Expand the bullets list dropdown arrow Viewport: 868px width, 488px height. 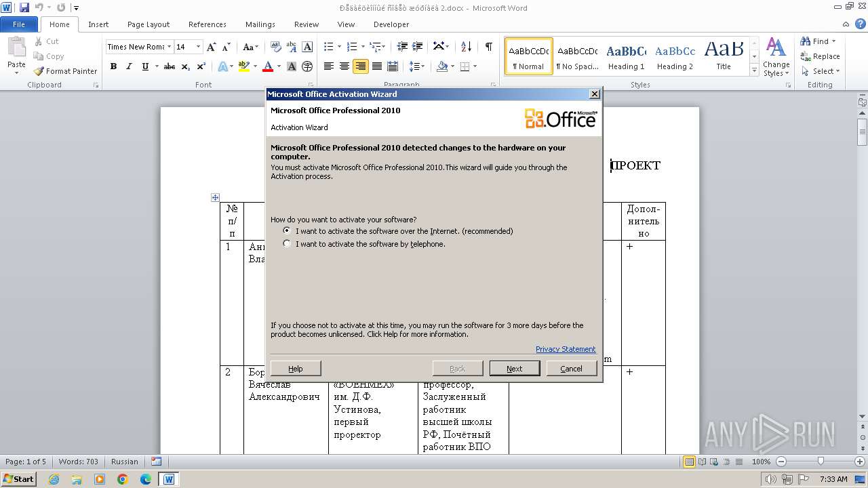(340, 47)
